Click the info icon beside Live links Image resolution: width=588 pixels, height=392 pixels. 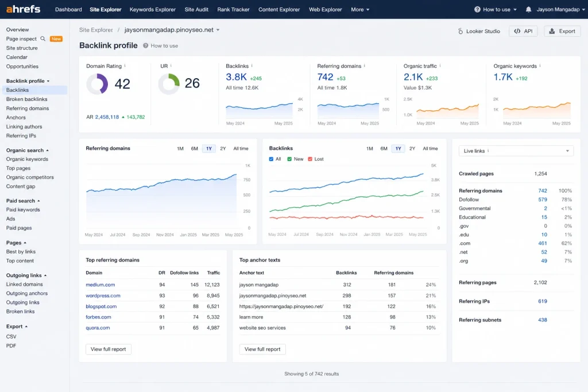(488, 150)
